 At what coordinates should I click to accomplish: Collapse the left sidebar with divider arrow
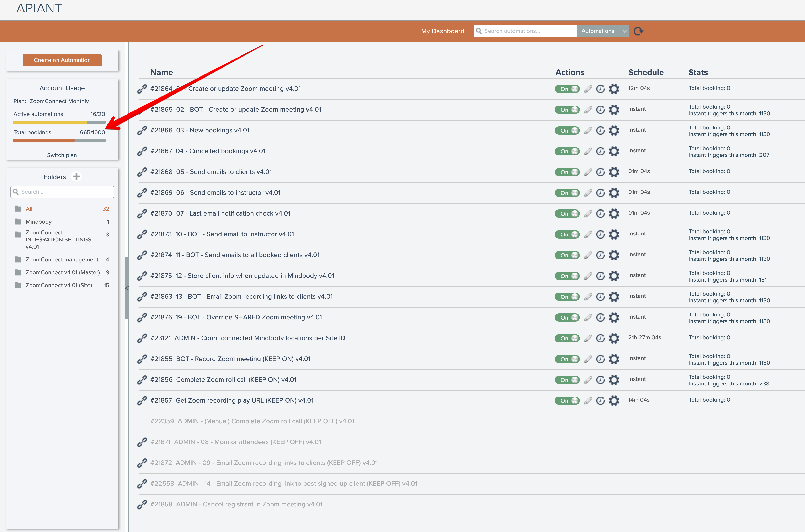click(127, 288)
